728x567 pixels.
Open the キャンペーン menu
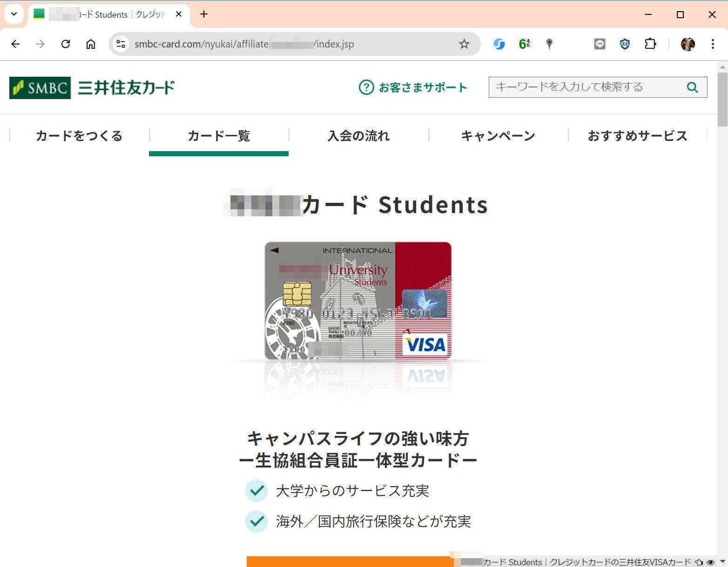point(498,136)
